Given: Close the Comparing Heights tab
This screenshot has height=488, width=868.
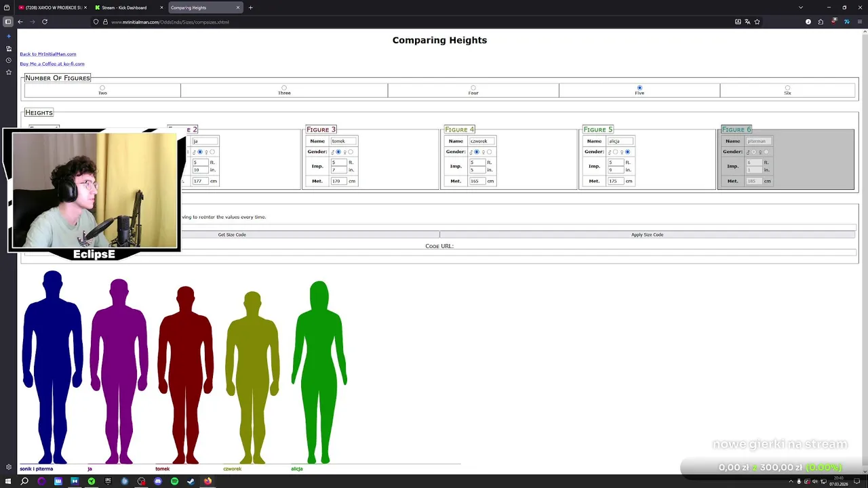Looking at the screenshot, I should 238,7.
